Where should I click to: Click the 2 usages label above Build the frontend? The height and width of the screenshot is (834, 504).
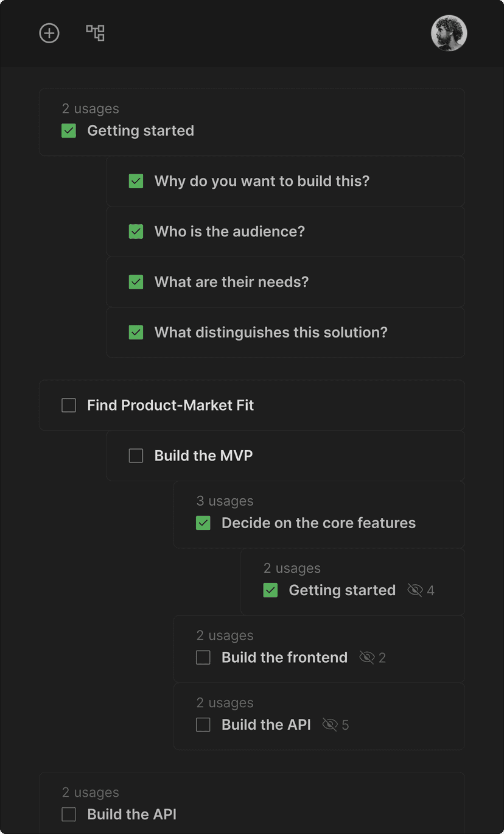pos(225,635)
